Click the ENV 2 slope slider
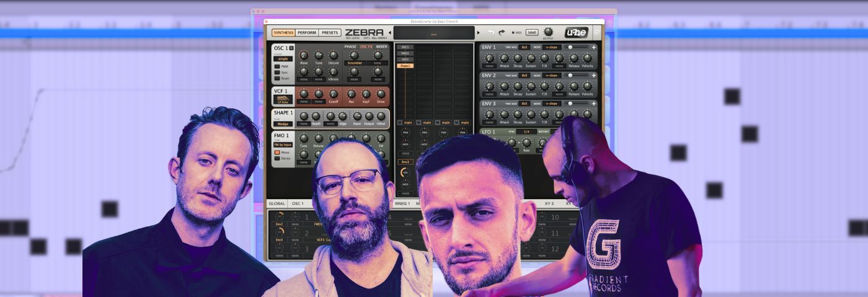The image size is (868, 297). pyautogui.click(x=577, y=76)
